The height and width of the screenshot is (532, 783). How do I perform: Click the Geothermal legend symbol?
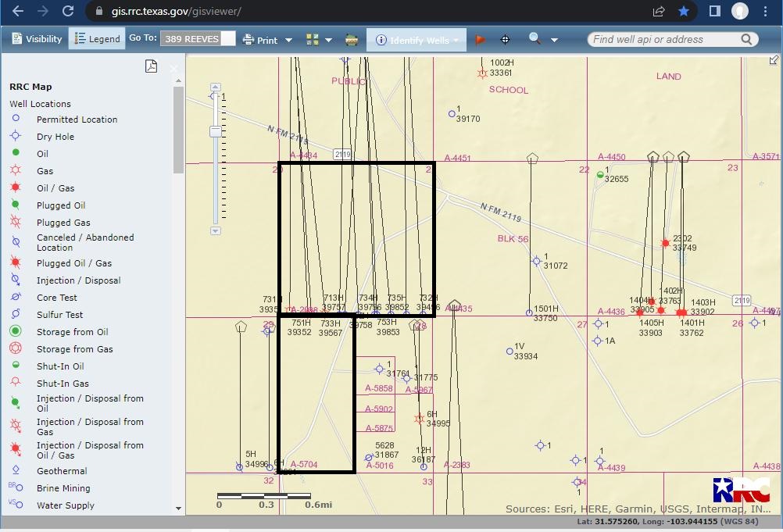[x=16, y=470]
